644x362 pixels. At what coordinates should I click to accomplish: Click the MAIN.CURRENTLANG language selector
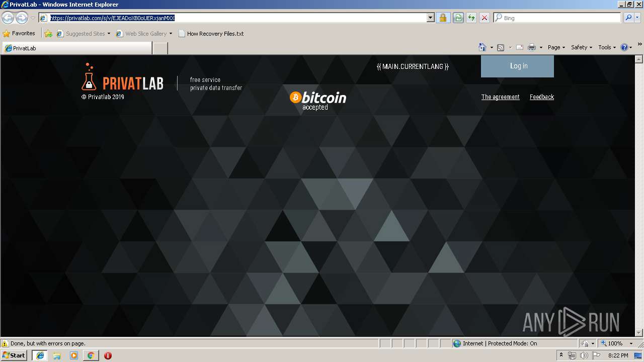coord(413,66)
